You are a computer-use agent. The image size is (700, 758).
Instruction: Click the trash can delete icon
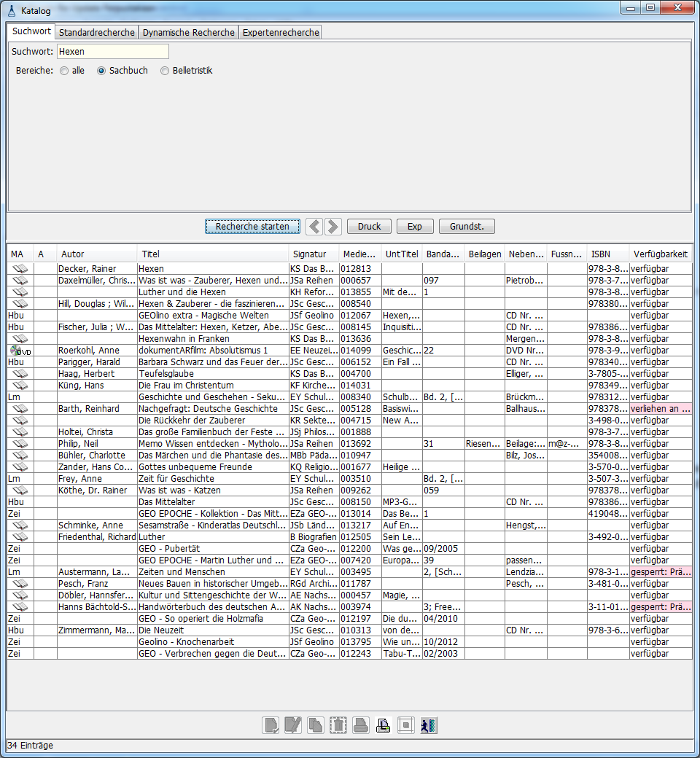coord(338,725)
